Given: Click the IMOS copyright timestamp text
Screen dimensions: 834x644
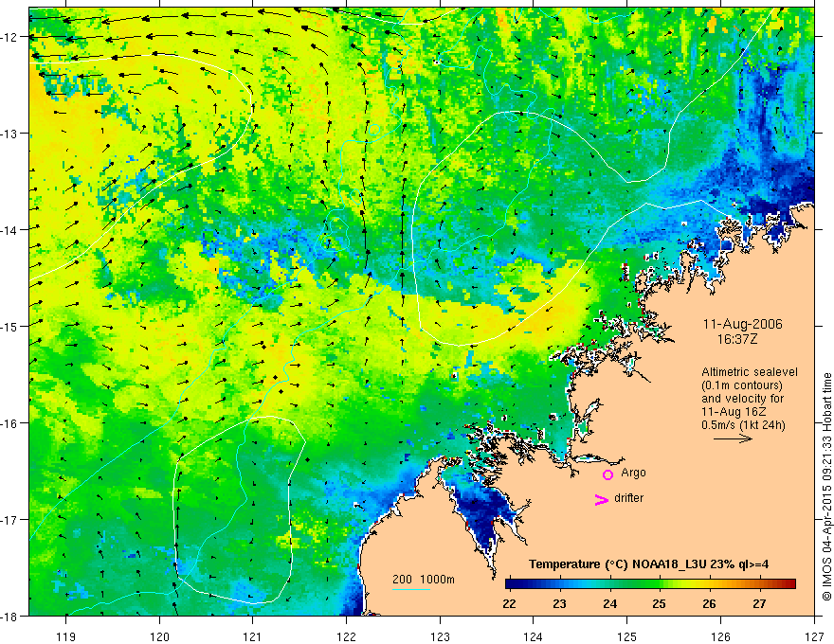Looking at the screenshot, I should pos(827,487).
